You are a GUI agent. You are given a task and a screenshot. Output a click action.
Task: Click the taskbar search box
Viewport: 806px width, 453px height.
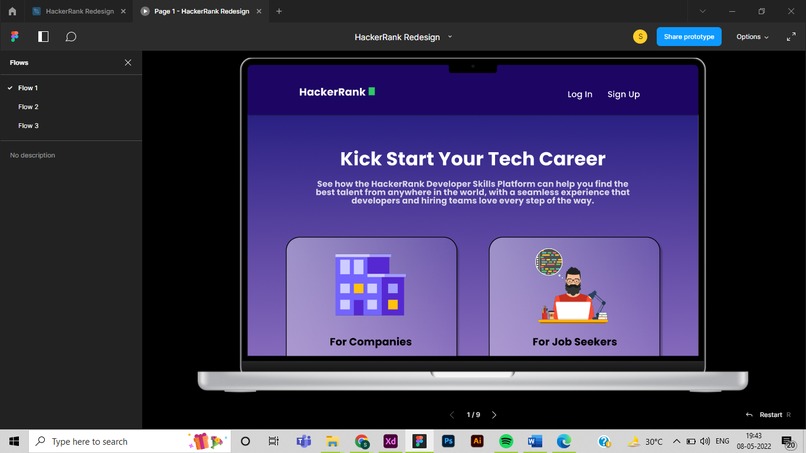[x=129, y=441]
